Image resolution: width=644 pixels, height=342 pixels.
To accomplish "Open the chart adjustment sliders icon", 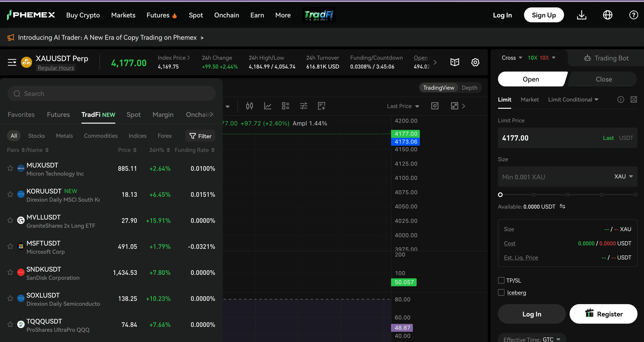I will pos(303,106).
